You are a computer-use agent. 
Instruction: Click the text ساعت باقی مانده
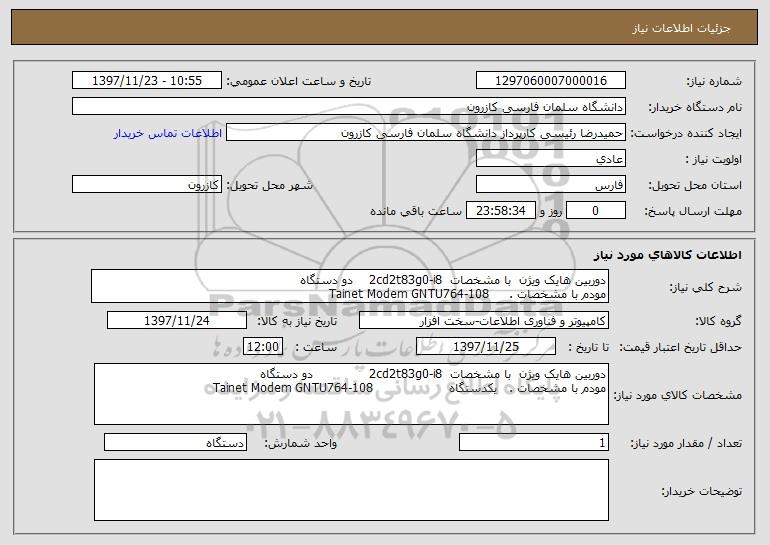pos(416,211)
